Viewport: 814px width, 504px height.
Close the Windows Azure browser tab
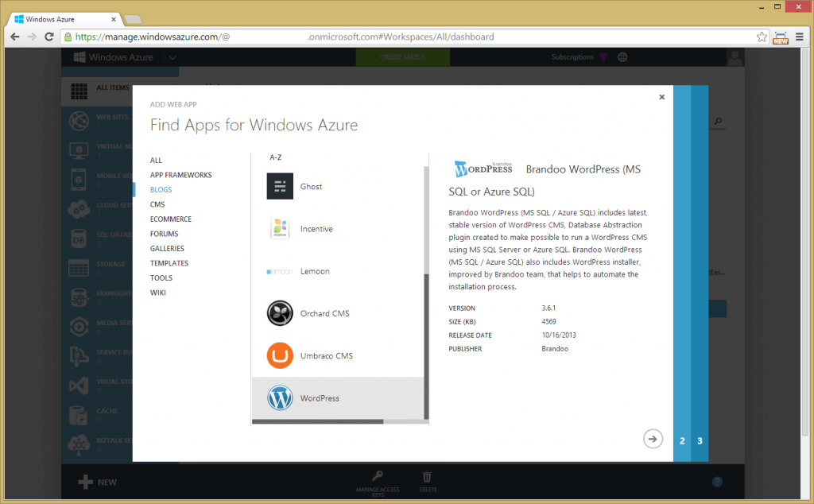(113, 19)
